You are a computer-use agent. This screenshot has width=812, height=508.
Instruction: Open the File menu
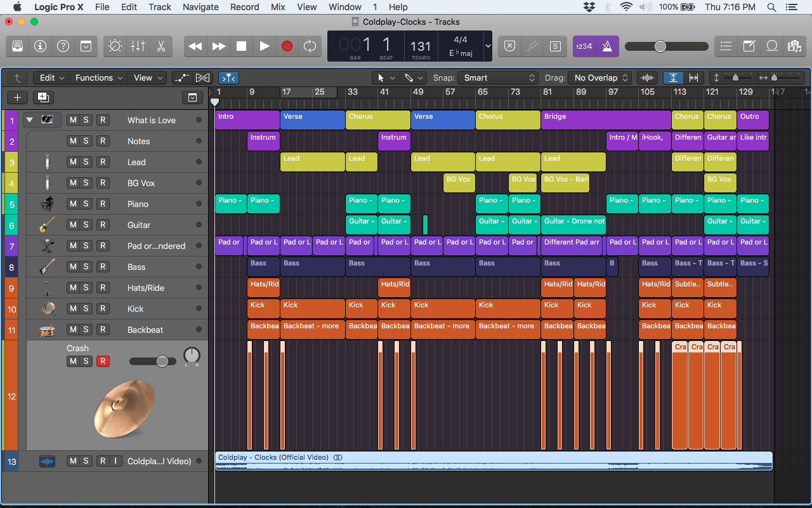click(x=102, y=7)
